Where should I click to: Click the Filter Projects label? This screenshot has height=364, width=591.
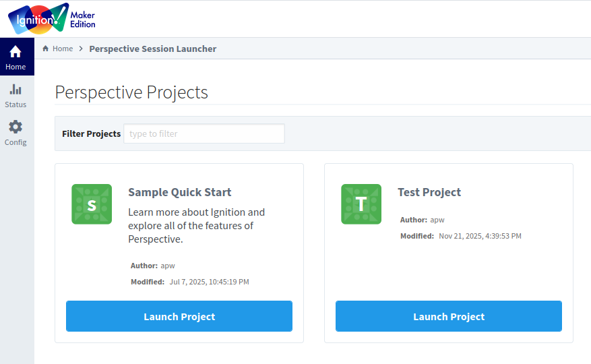coord(91,133)
